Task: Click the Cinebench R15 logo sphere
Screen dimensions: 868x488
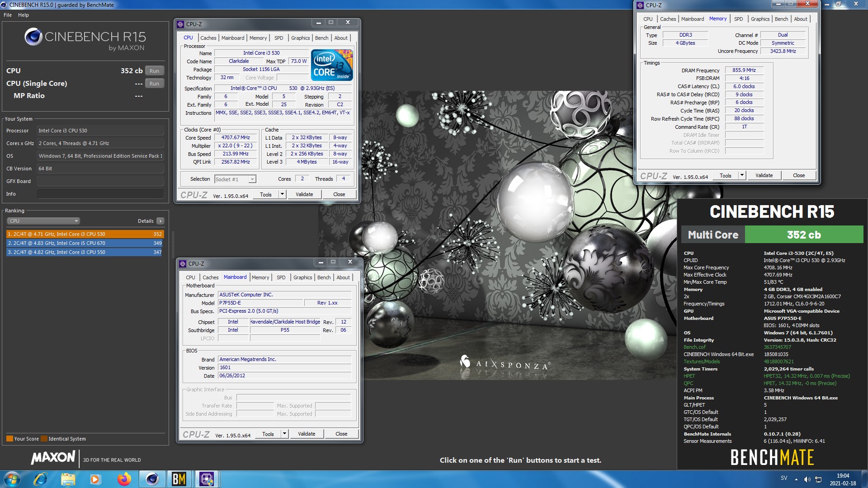Action: pos(33,37)
